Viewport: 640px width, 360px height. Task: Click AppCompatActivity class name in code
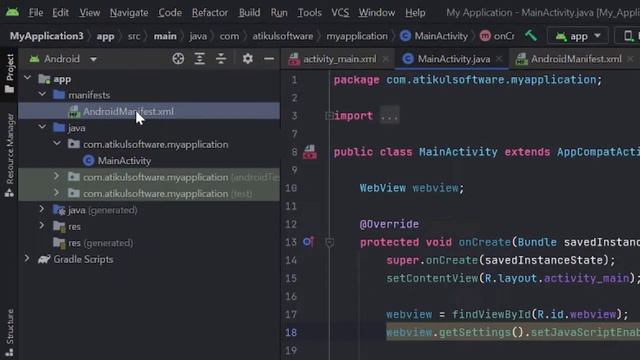(x=598, y=152)
